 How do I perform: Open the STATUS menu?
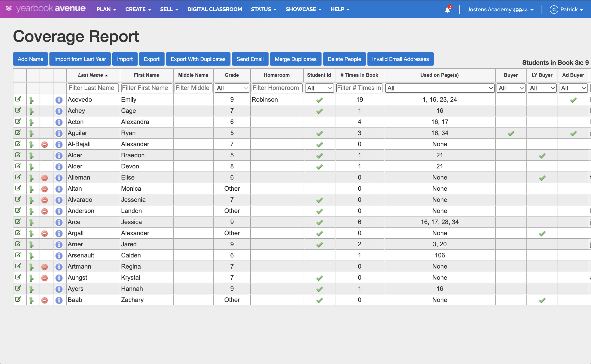(264, 9)
